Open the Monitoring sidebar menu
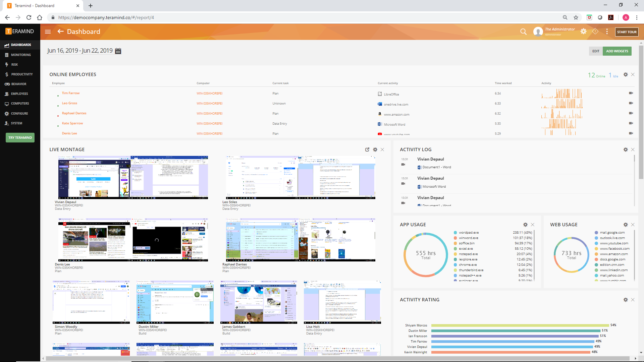This screenshot has width=644, height=362. click(21, 55)
